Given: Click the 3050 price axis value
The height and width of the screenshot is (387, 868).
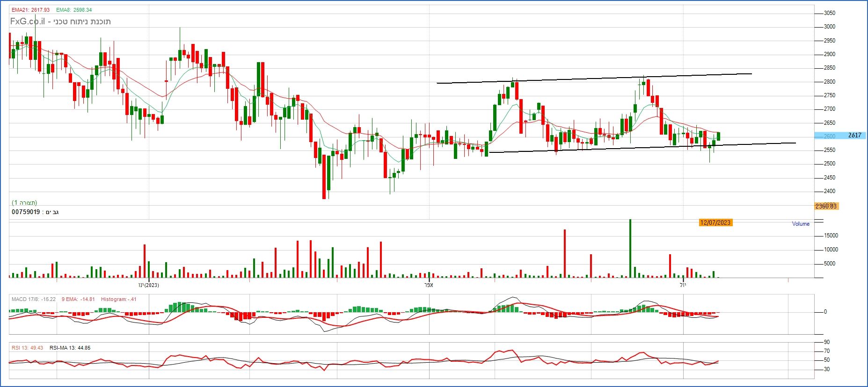Looking at the screenshot, I should [x=830, y=13].
